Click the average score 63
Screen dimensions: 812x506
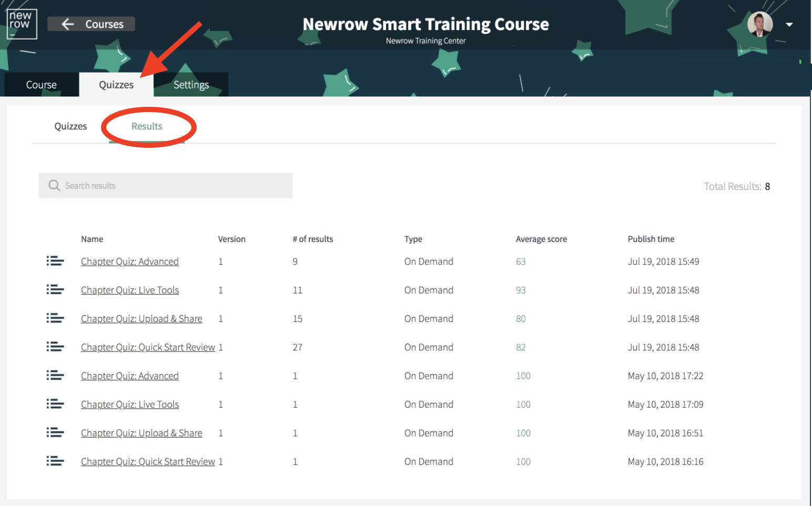pos(521,261)
